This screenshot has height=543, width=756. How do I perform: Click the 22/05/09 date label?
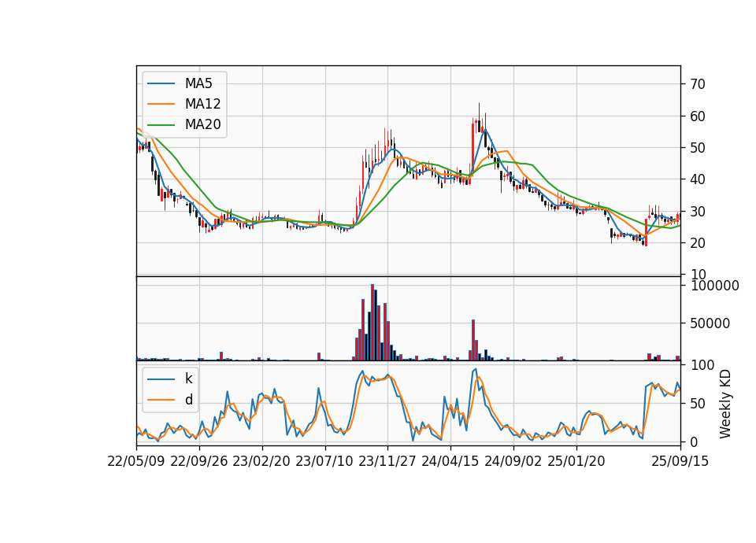(x=136, y=462)
